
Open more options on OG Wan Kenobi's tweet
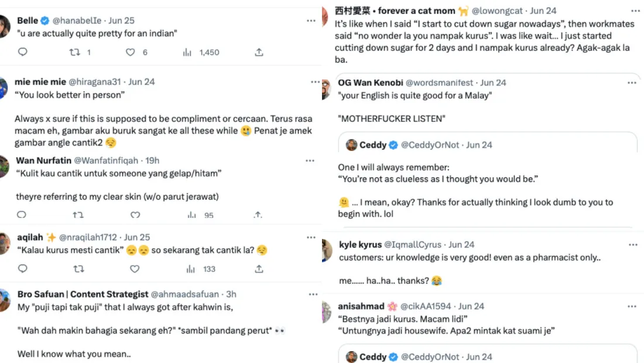pos(632,83)
